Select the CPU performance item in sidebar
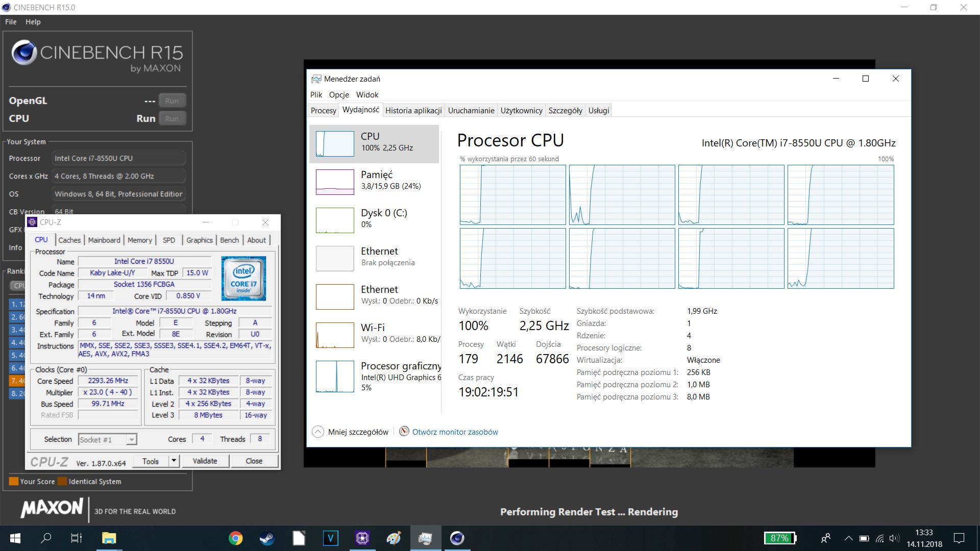The width and height of the screenshot is (980, 551). click(x=374, y=144)
